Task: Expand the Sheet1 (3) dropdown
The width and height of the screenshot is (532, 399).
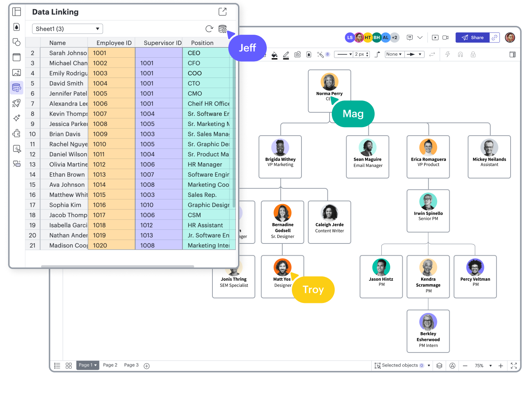Action: tap(67, 29)
